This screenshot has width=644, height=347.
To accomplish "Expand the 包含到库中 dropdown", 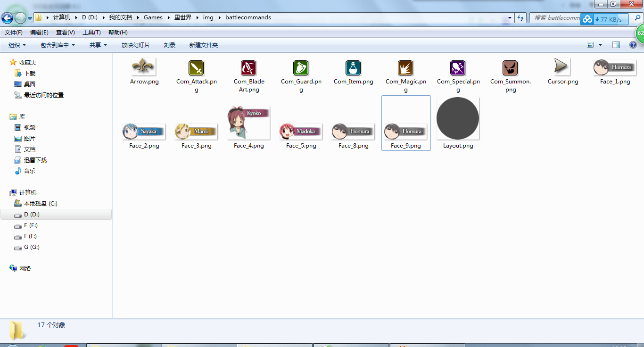I will pyautogui.click(x=58, y=45).
